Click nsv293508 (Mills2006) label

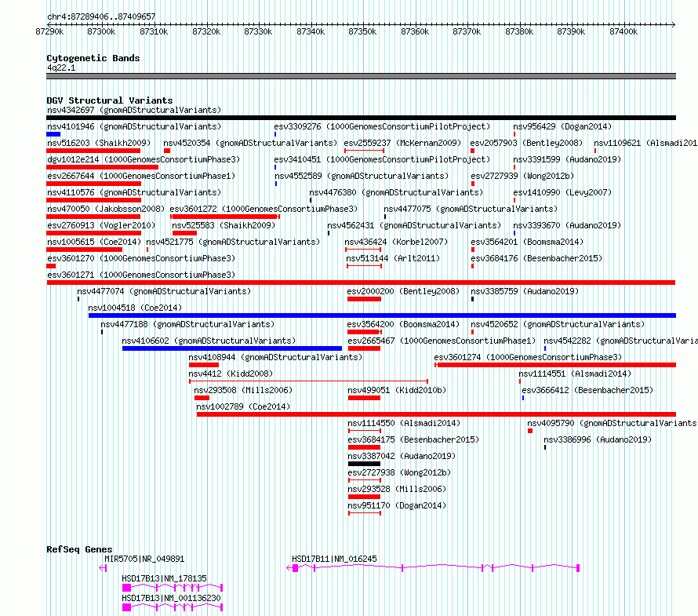(243, 390)
